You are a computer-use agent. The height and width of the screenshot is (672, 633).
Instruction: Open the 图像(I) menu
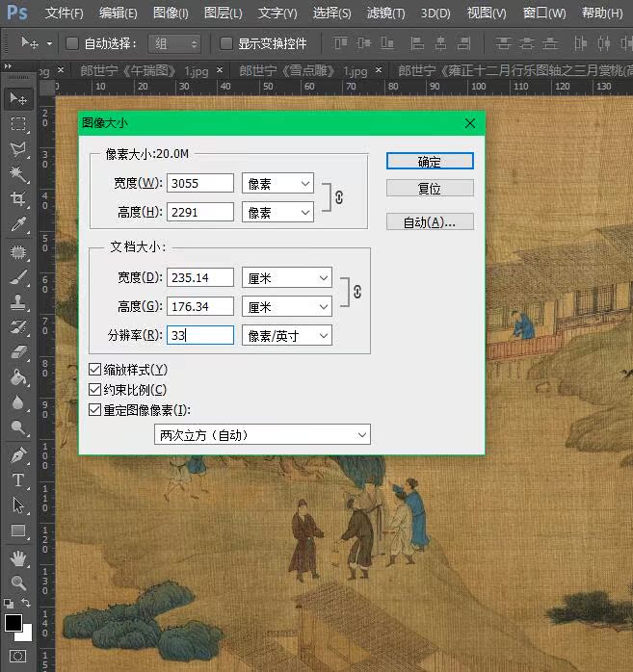(x=171, y=13)
